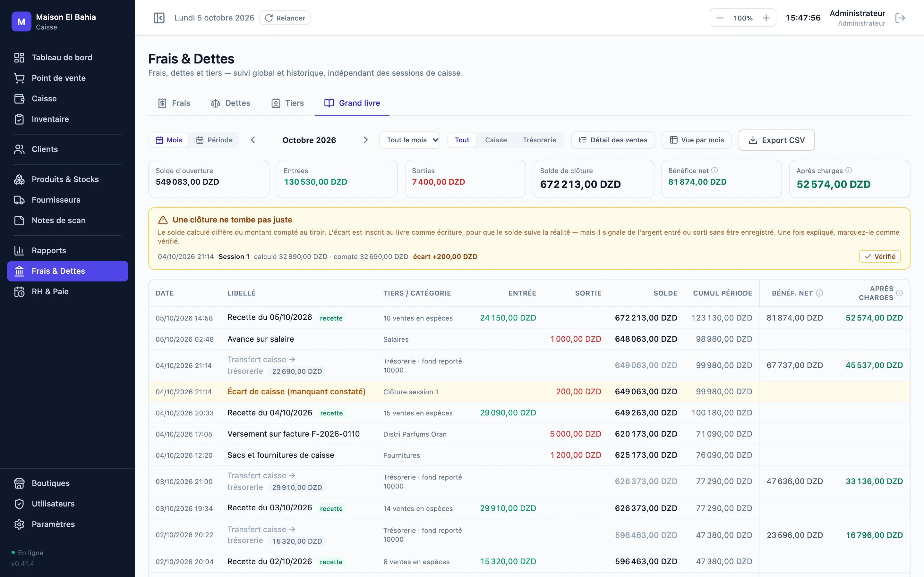This screenshot has height=577, width=924.
Task: Switch to Période date mode
Action: coord(214,140)
